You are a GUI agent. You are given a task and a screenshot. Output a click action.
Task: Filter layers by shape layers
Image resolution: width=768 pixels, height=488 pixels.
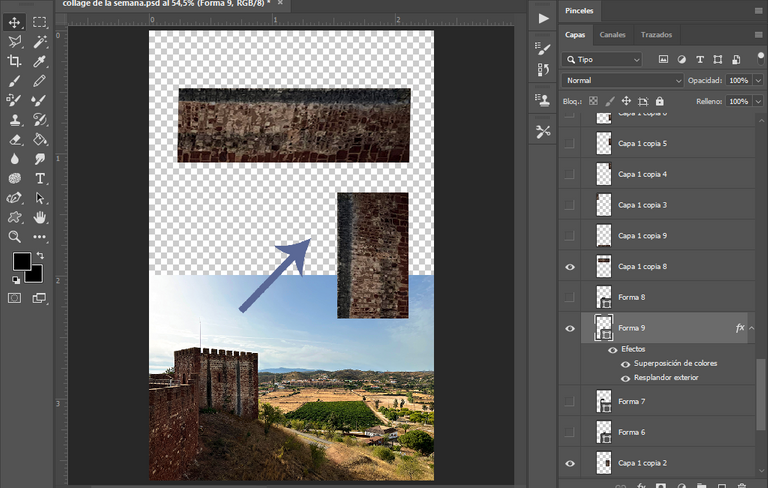tap(718, 59)
